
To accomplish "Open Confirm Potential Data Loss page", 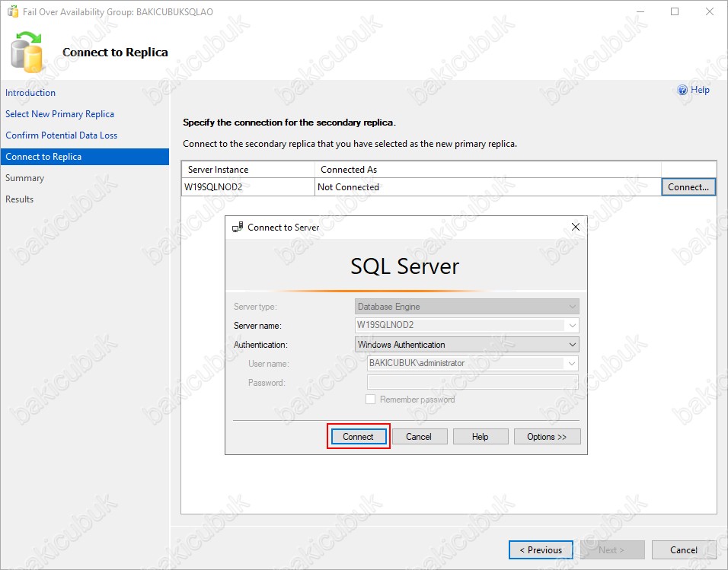I will [x=61, y=135].
